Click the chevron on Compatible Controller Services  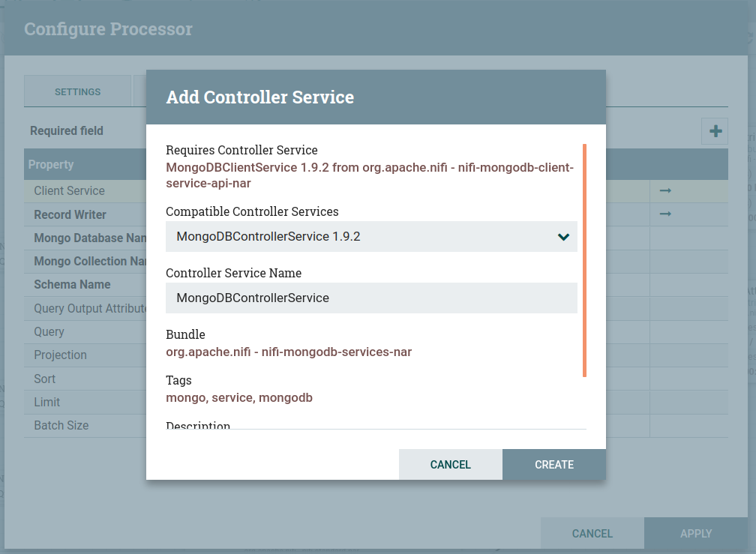pos(563,237)
